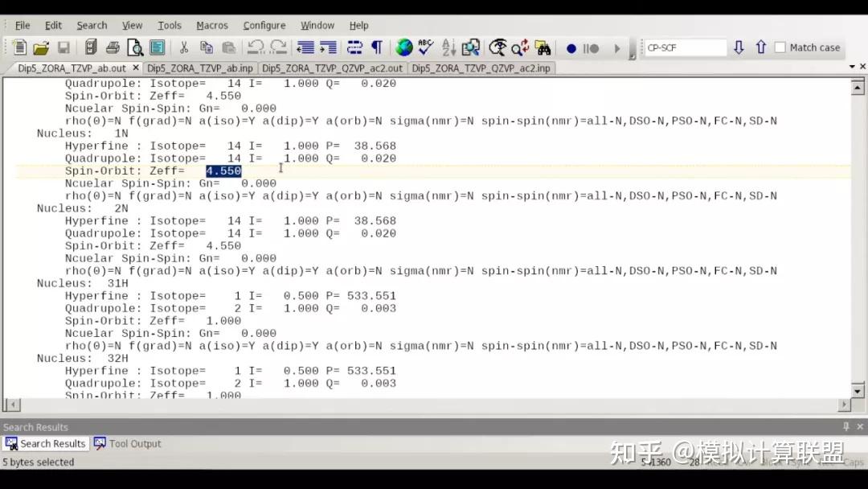The width and height of the screenshot is (868, 489).
Task: Start macro recording with blue circle
Action: (571, 49)
